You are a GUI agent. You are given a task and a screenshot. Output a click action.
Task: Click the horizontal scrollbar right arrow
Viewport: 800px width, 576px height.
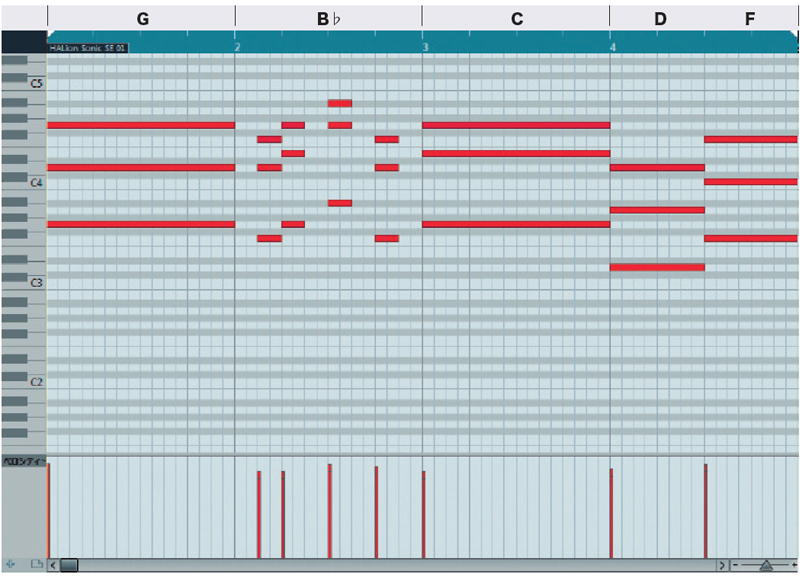722,565
